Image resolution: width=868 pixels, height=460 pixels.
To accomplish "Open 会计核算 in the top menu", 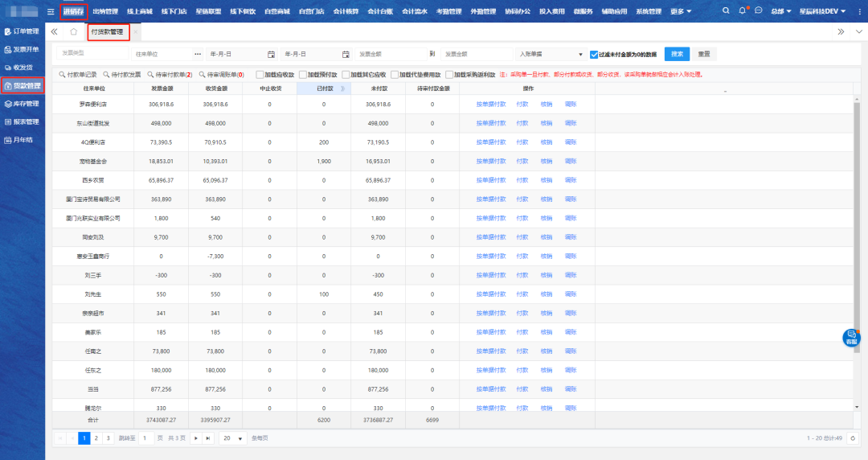I will (345, 11).
